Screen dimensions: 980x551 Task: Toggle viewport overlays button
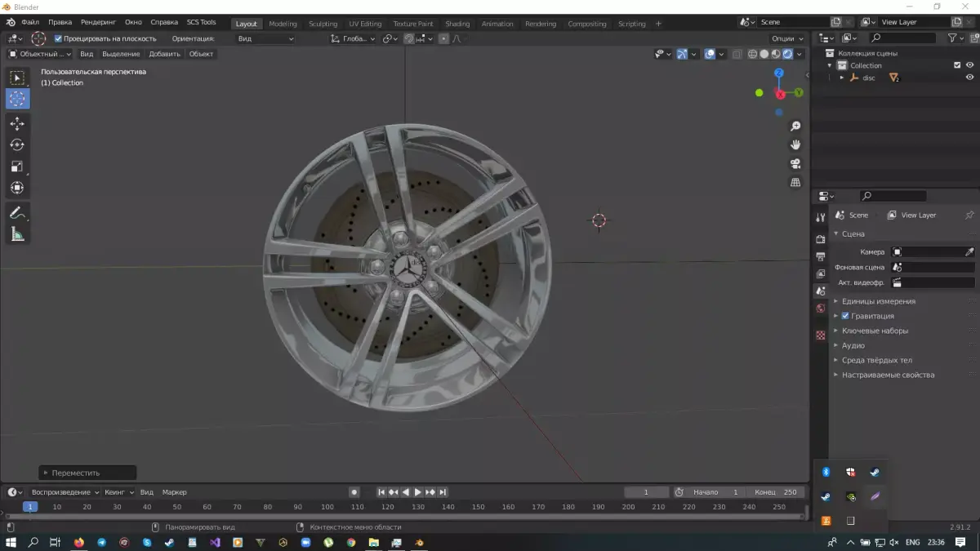pos(710,54)
